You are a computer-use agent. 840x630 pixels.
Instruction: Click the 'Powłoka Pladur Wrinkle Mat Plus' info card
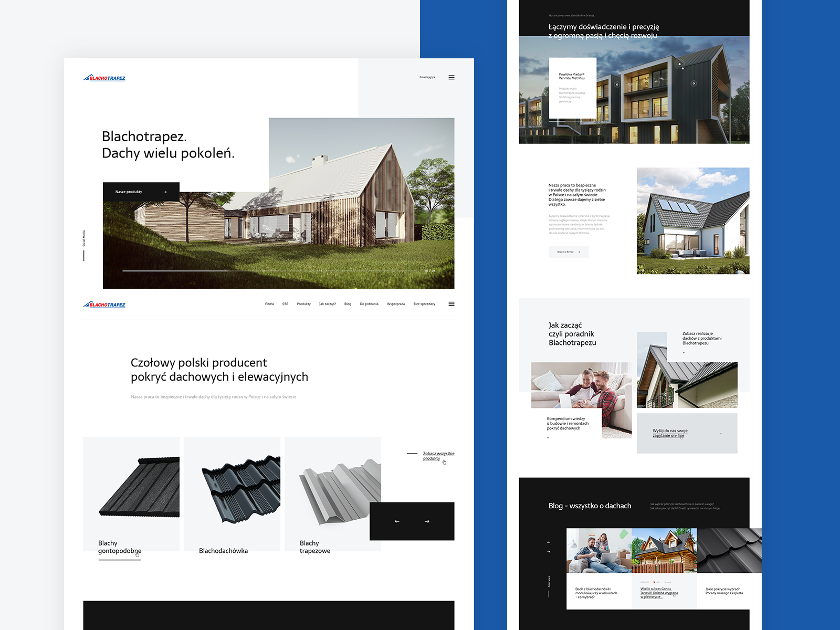pos(572,88)
